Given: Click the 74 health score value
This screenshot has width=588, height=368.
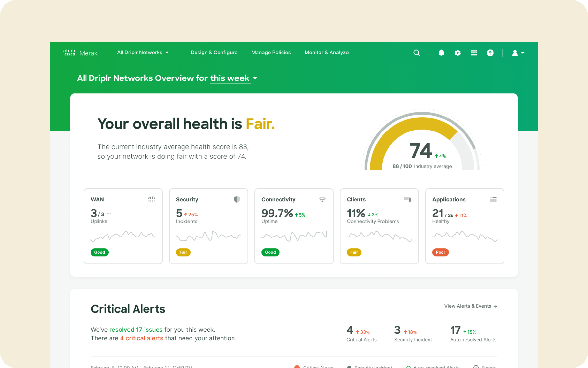Looking at the screenshot, I should 421,151.
